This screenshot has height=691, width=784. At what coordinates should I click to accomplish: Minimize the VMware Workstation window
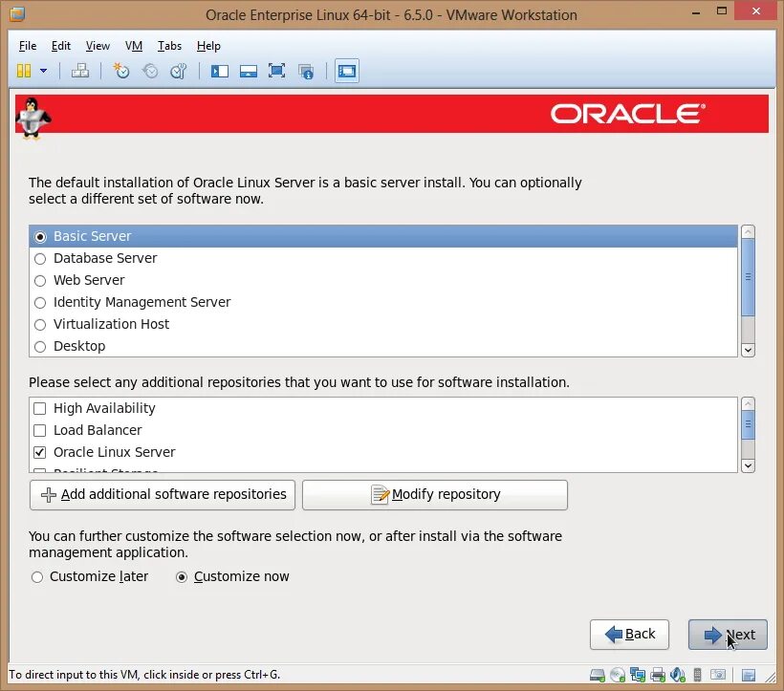(695, 12)
